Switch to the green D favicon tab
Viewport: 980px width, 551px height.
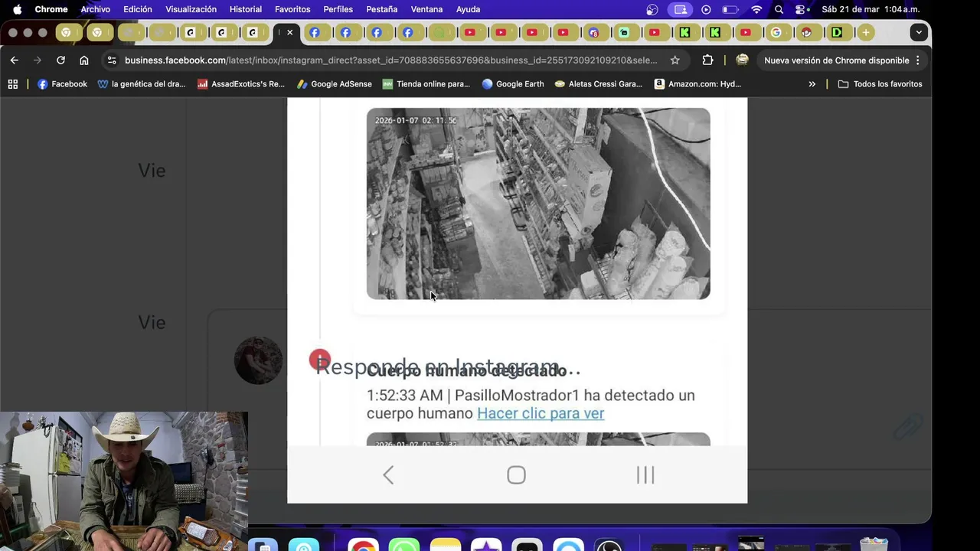837,32
